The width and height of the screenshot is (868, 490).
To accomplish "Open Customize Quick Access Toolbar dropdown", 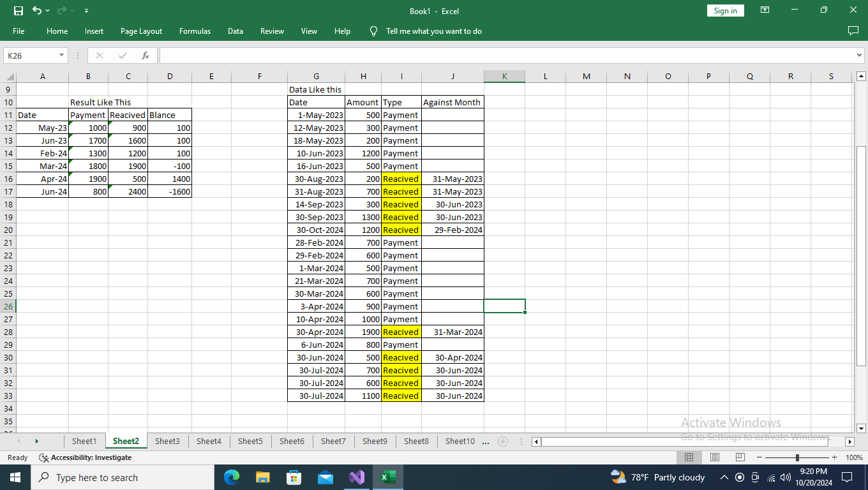I will [86, 11].
